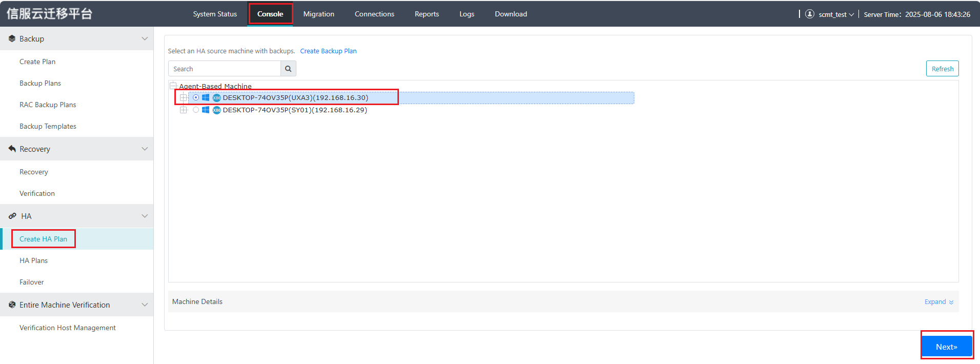Click the Entire Machine Verification section icon
Viewport: 980px width, 364px height.
click(12, 305)
